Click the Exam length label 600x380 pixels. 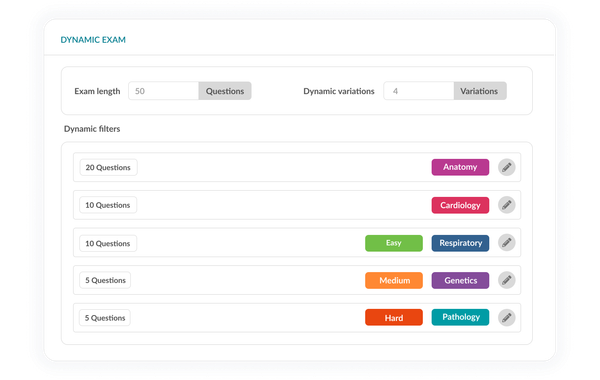point(97,91)
